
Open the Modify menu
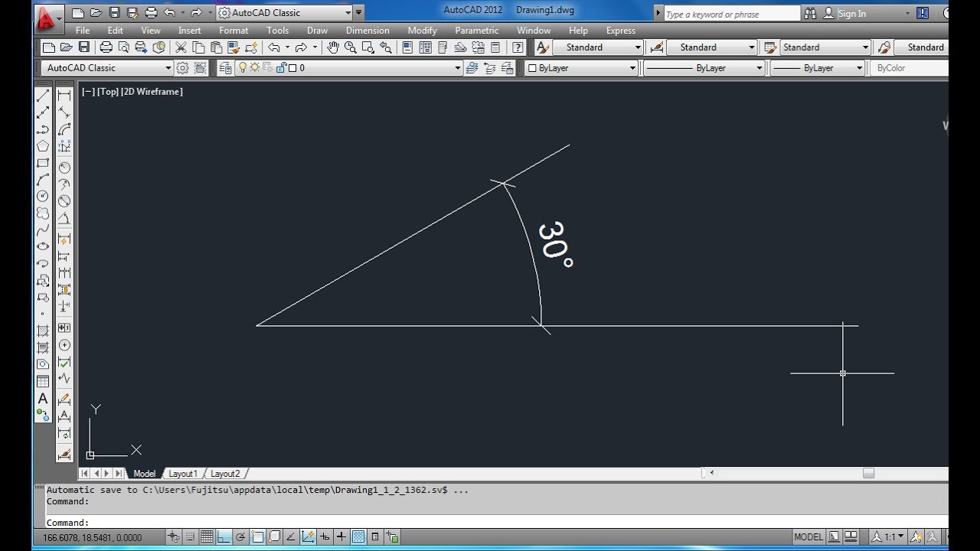pyautogui.click(x=422, y=31)
